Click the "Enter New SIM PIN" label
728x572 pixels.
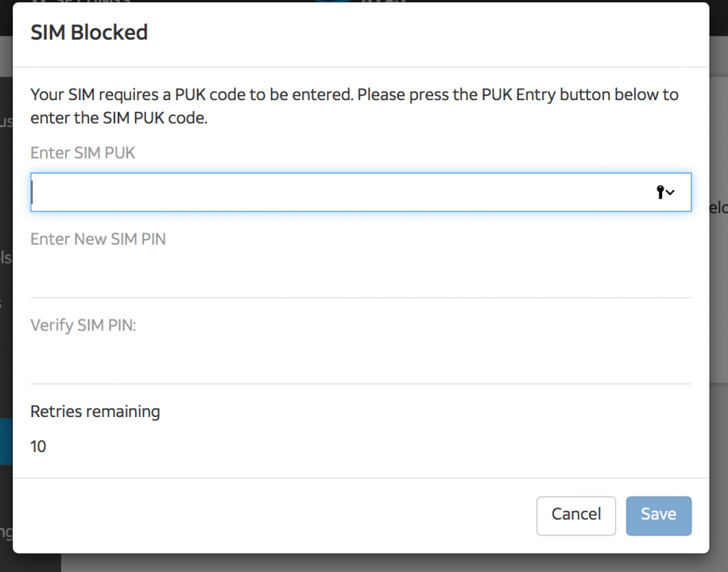pos(98,238)
